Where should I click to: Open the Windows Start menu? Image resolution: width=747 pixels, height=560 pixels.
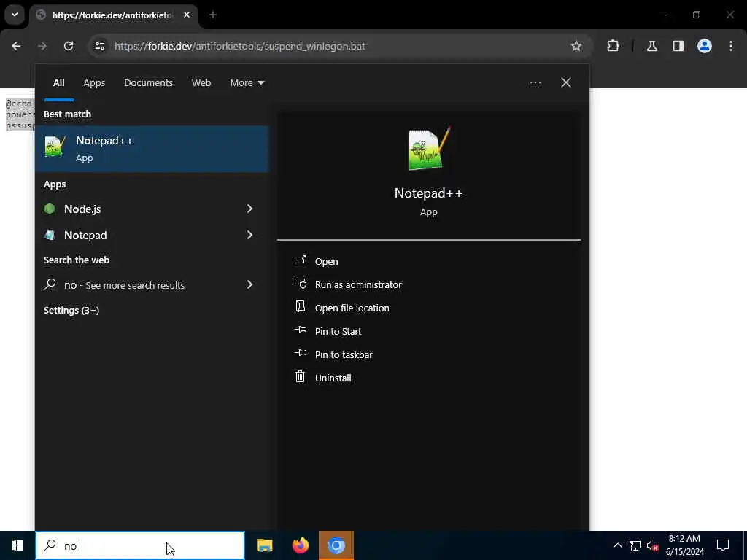click(18, 545)
